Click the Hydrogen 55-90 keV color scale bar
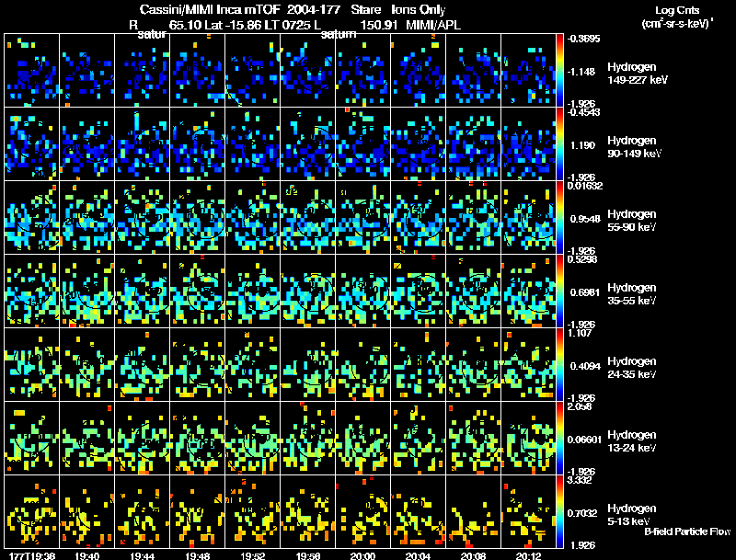This screenshot has width=736, height=560. (559, 218)
